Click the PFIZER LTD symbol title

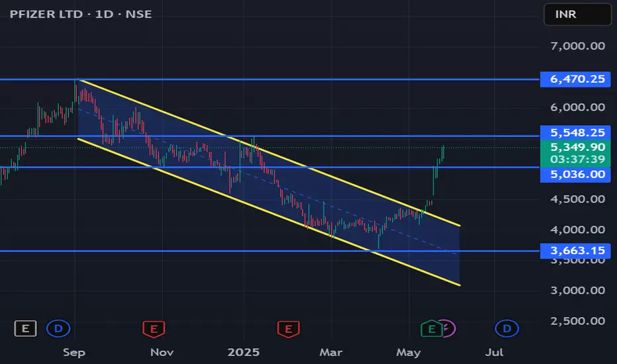[46, 14]
